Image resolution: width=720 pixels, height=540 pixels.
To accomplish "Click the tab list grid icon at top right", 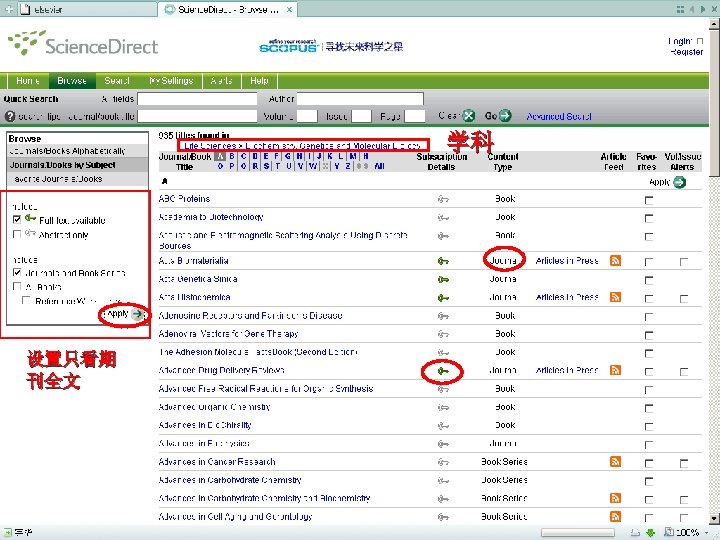I will pyautogui.click(x=681, y=9).
